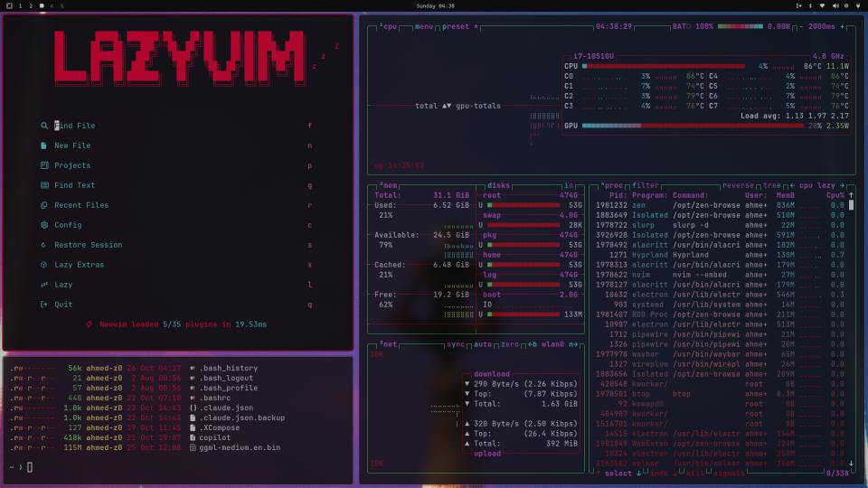Open Recent Files from the dashboard
The height and width of the screenshot is (488, 868).
pos(80,205)
